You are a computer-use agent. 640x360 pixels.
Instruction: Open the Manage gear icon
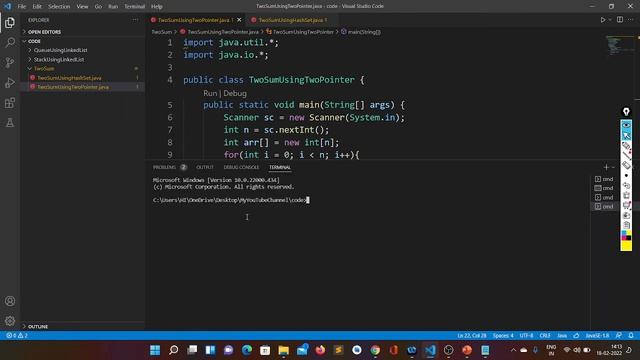(10, 321)
